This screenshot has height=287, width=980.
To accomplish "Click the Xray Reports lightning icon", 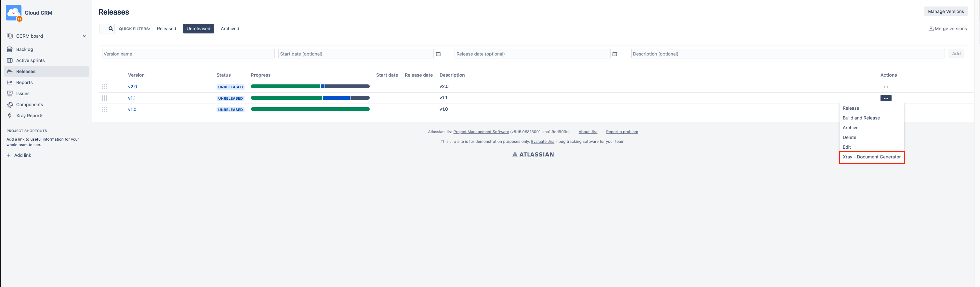I will [x=10, y=115].
